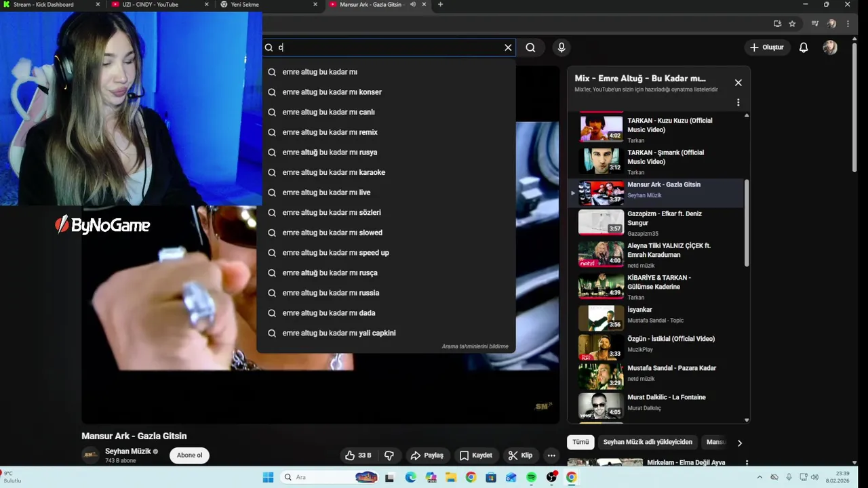Subscribe with Abone ol button
868x488 pixels.
[x=189, y=455]
